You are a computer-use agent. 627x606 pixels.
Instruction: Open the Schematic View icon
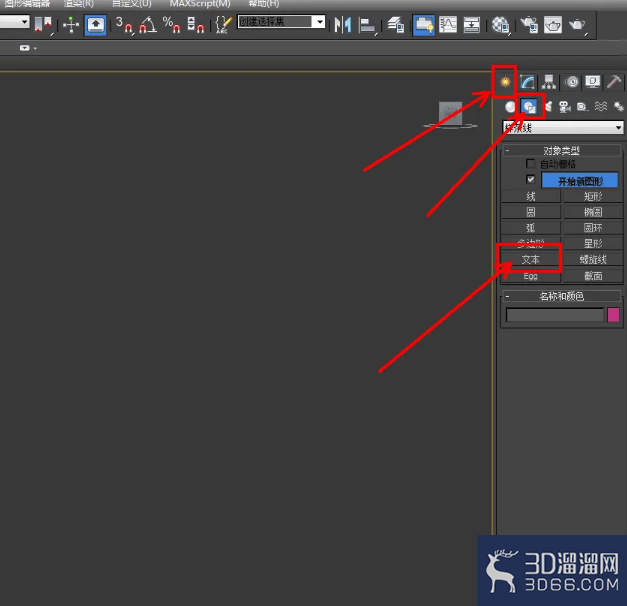(x=471, y=25)
